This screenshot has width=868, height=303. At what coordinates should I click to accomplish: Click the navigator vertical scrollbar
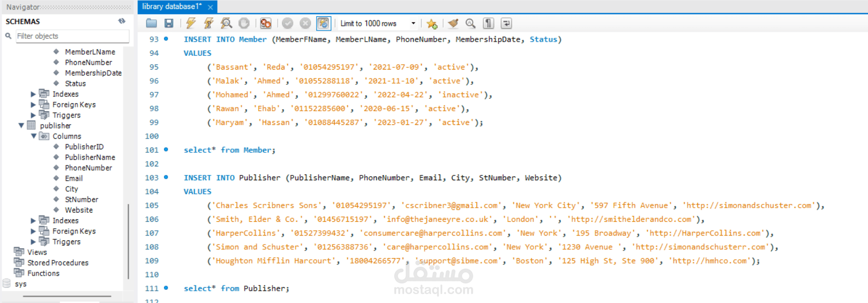point(128,241)
